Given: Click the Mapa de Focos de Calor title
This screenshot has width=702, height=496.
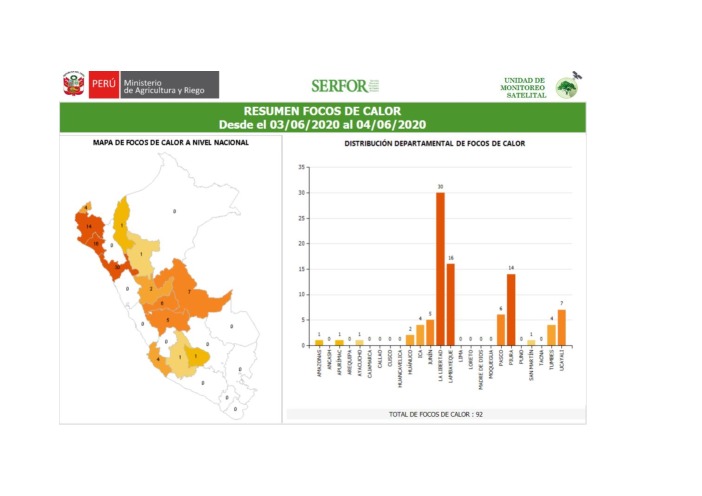Looking at the screenshot, I should pyautogui.click(x=171, y=143).
